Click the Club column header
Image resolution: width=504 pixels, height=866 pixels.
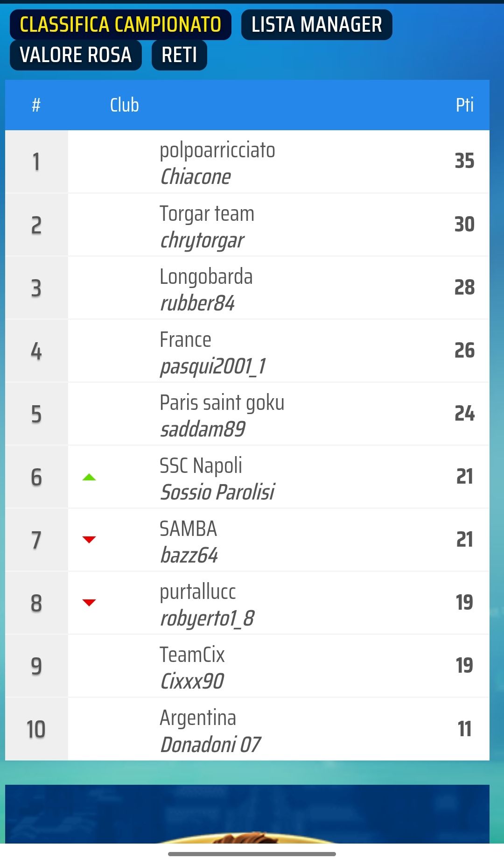124,105
